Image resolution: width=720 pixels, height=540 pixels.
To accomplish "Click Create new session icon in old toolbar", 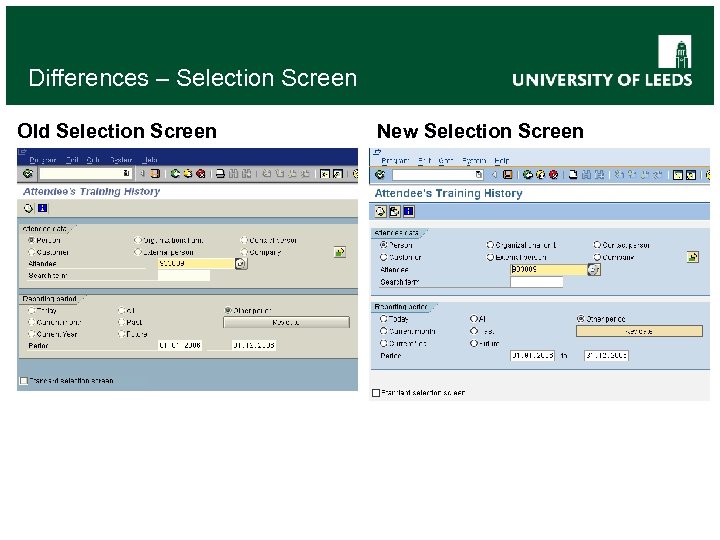I will point(325,174).
